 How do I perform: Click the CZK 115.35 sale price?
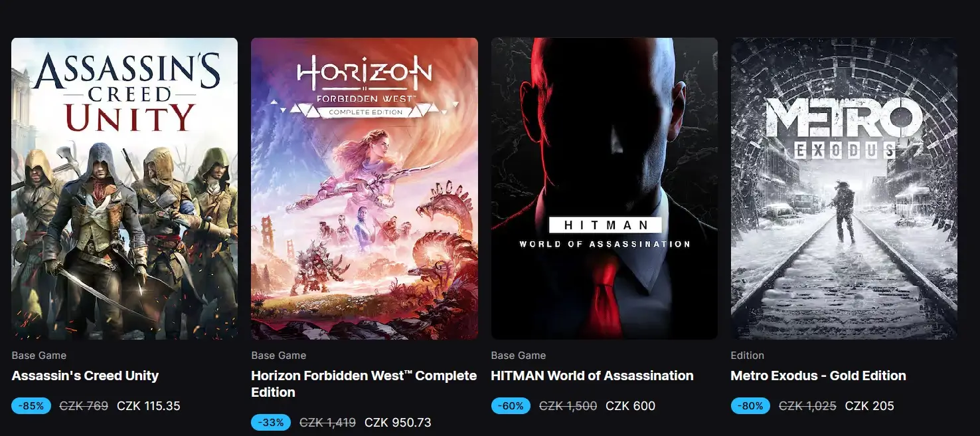click(149, 406)
